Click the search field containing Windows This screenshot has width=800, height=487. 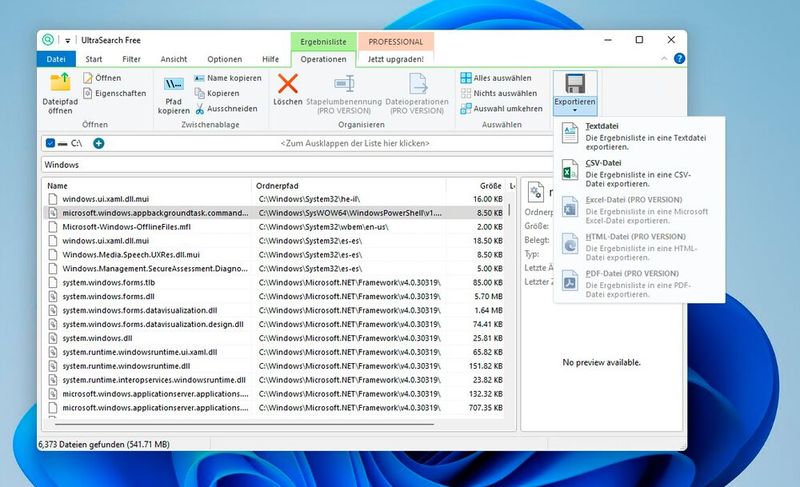[296, 165]
